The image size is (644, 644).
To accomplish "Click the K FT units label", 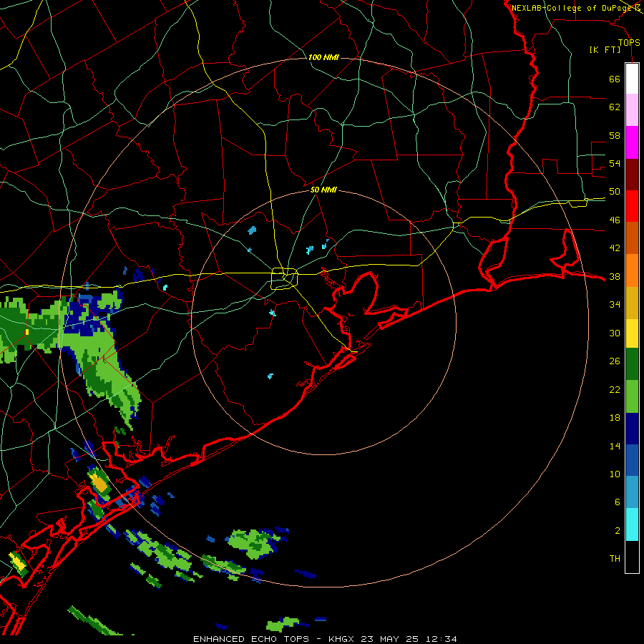I will 605,50.
